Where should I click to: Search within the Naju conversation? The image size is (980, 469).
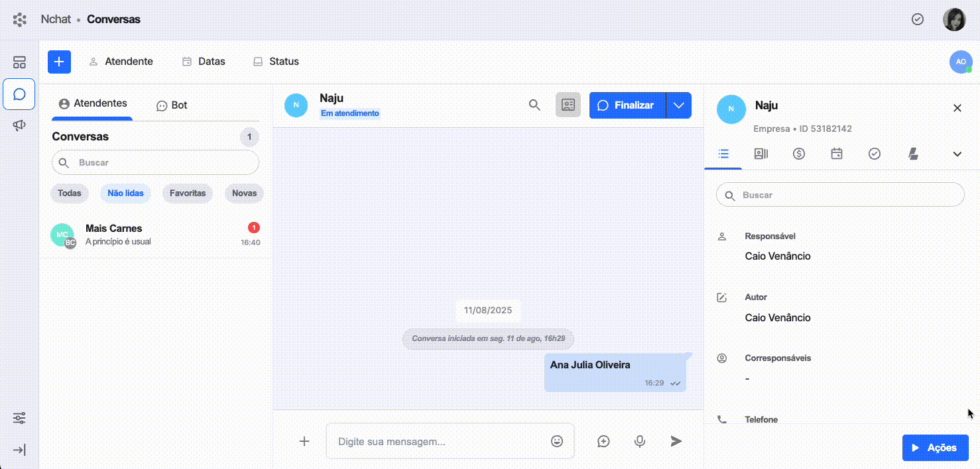pos(534,105)
